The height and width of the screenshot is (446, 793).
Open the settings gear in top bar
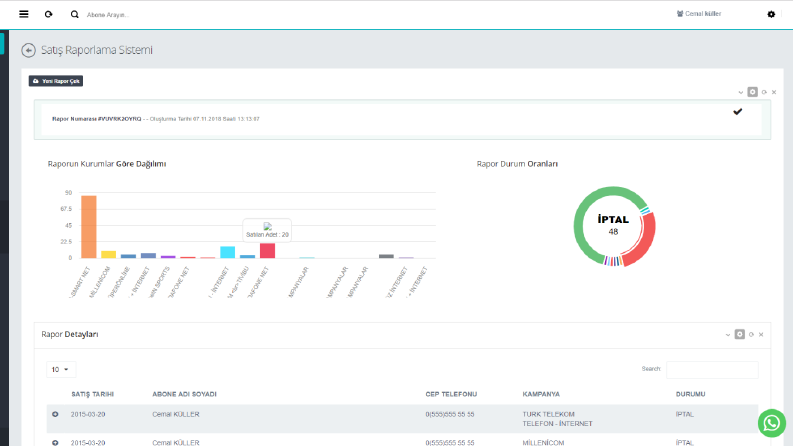771,14
